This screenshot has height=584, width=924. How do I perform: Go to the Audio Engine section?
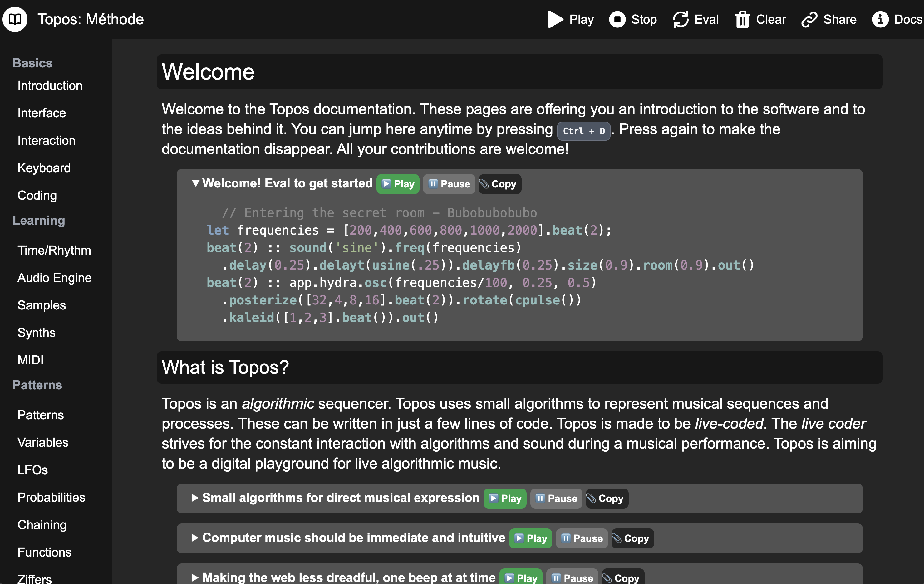55,278
